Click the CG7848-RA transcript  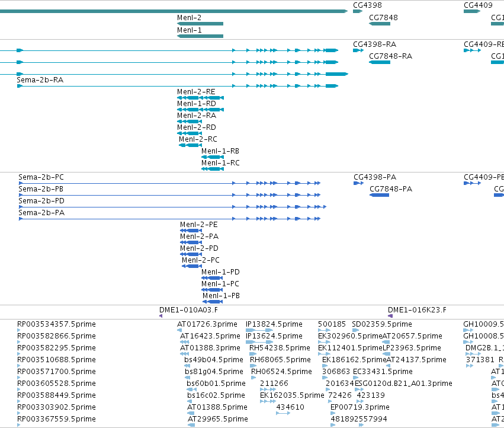(x=379, y=62)
